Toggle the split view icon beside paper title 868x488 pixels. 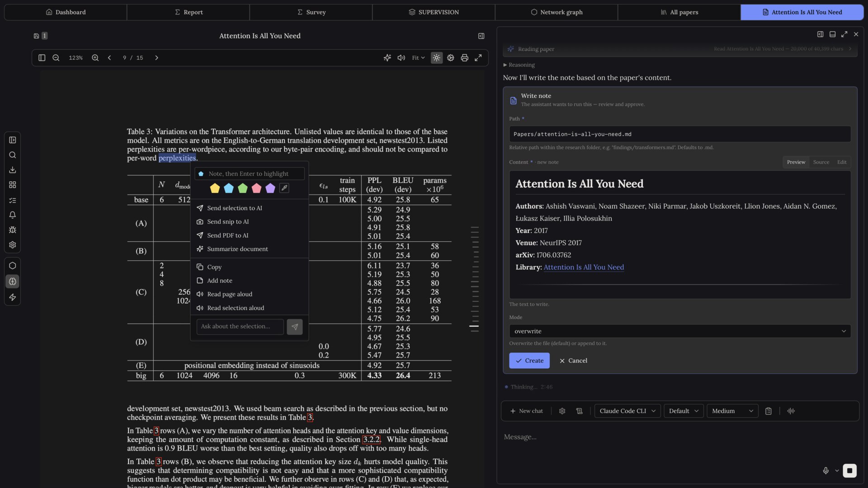click(481, 36)
